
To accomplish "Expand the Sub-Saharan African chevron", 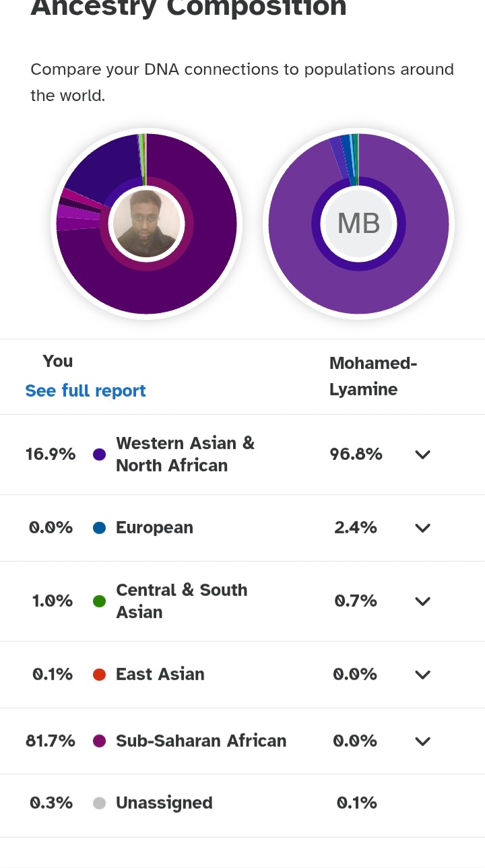I will pos(422,741).
